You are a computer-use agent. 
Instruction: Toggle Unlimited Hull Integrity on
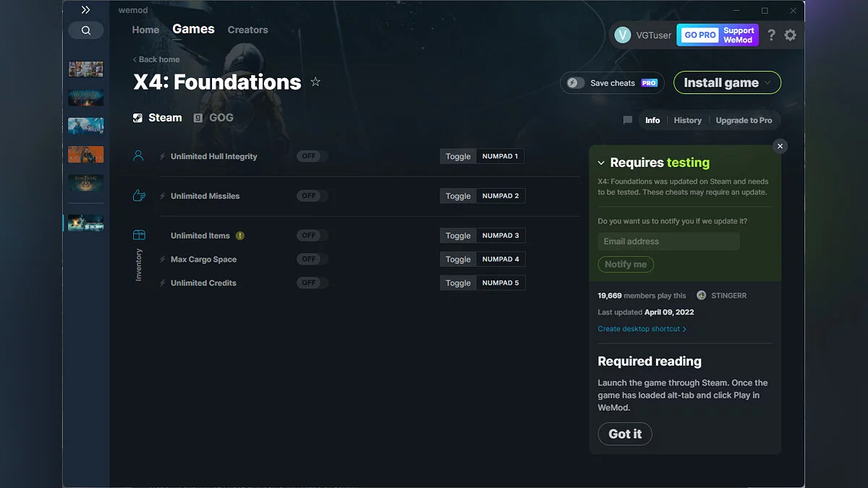click(x=310, y=155)
